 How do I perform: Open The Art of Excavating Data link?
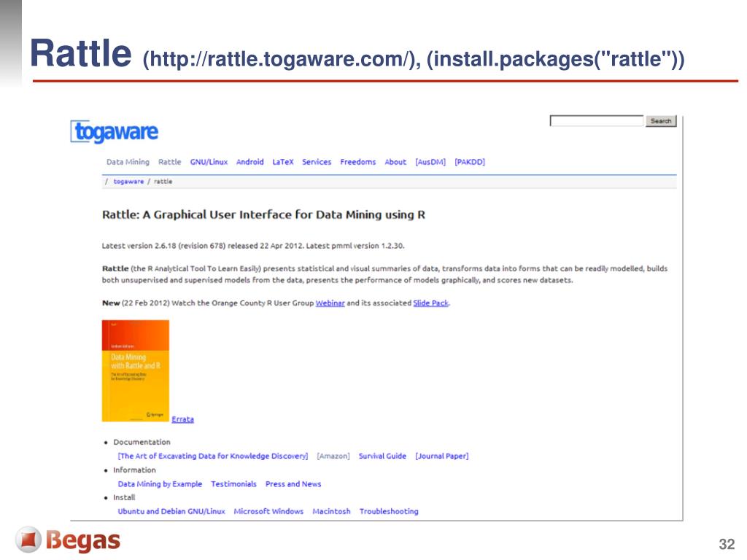pyautogui.click(x=213, y=456)
